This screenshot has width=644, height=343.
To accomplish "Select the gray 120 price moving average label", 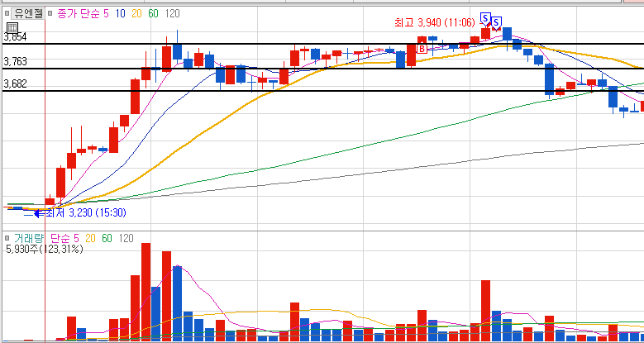I will tap(172, 13).
